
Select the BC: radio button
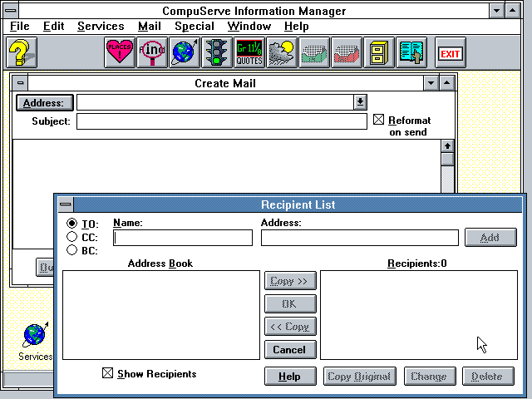point(71,249)
